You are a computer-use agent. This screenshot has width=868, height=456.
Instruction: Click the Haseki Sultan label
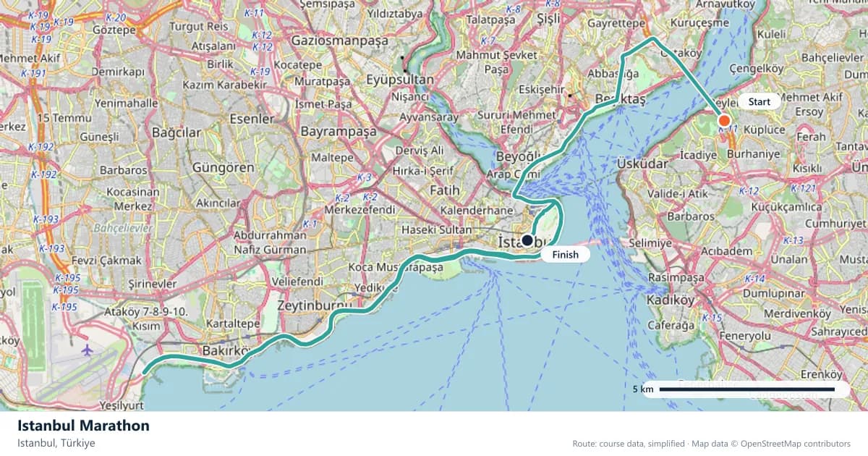point(436,229)
